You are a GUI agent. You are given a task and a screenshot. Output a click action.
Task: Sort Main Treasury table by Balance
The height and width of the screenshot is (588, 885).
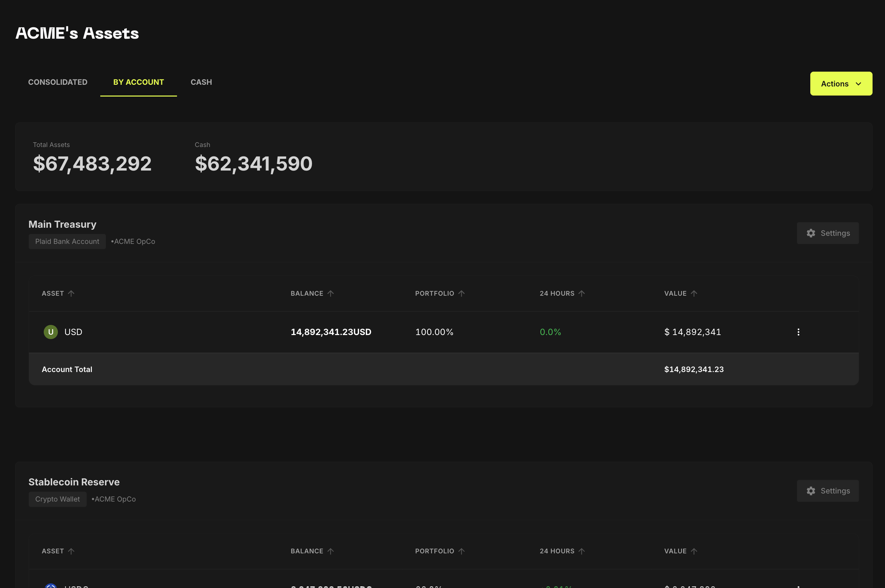[x=312, y=293]
